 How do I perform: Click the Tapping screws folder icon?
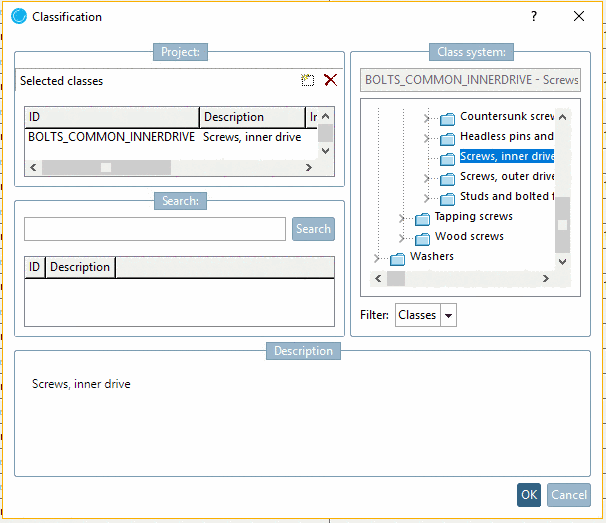pyautogui.click(x=423, y=218)
